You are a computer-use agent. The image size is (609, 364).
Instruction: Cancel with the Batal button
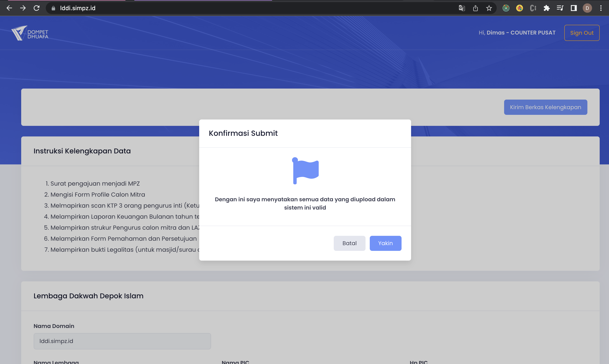coord(349,243)
